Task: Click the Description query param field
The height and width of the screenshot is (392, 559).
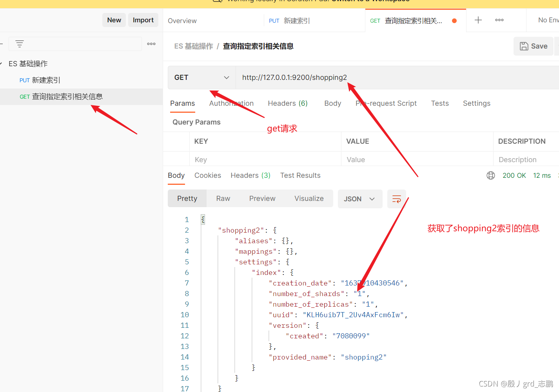Action: tap(526, 159)
